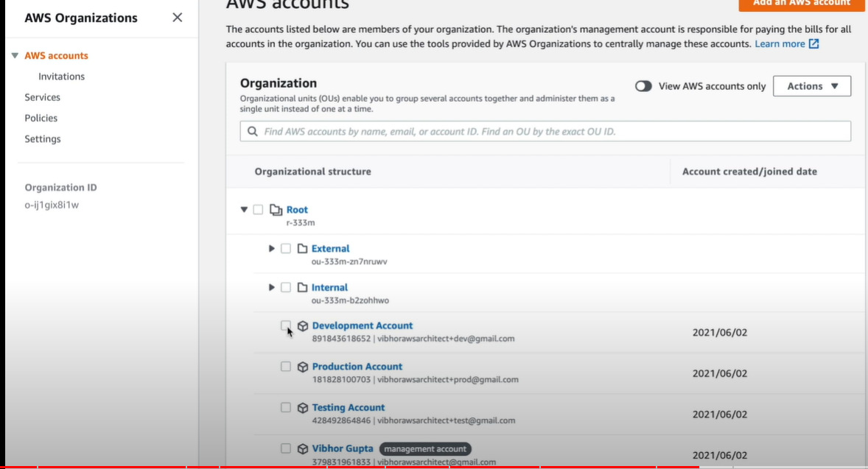
Task: Click the Account created/joined date column header
Action: pos(749,172)
